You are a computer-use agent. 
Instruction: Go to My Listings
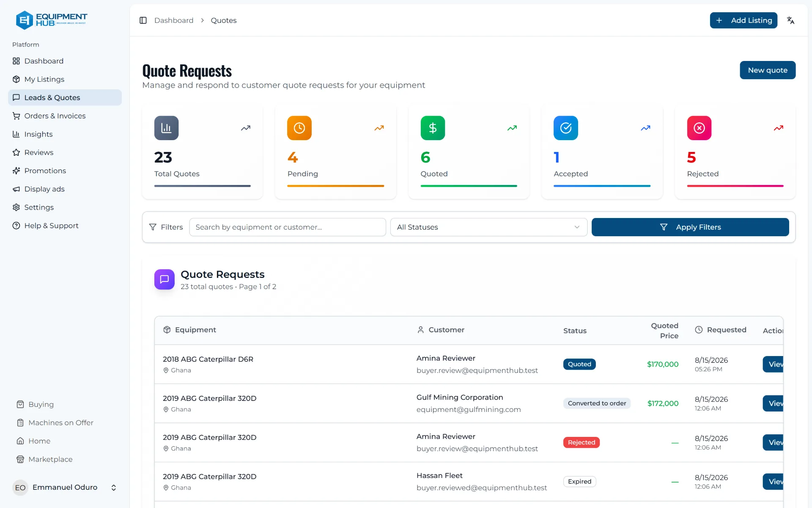click(x=65, y=79)
